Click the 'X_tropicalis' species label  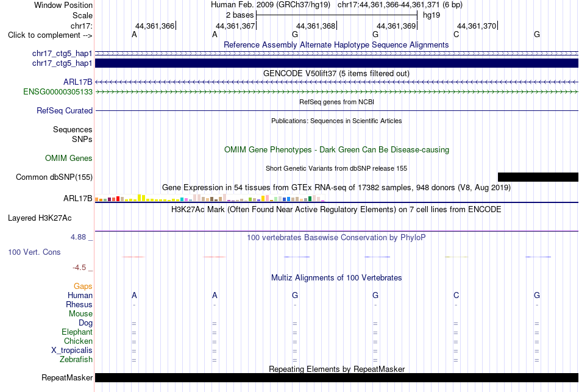coord(72,351)
